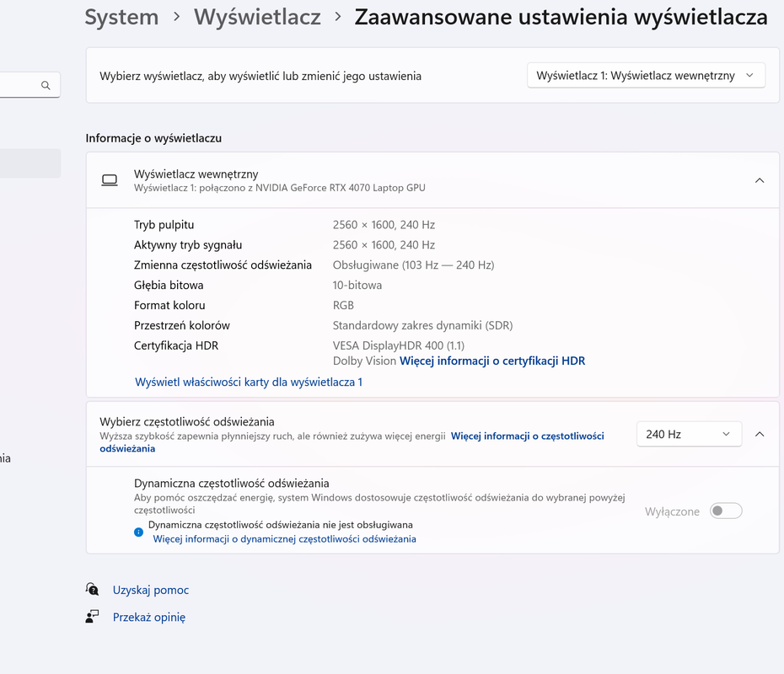Image resolution: width=784 pixels, height=674 pixels.
Task: Click Standardowy zakres dynamiki (SDR) text
Action: coord(422,325)
